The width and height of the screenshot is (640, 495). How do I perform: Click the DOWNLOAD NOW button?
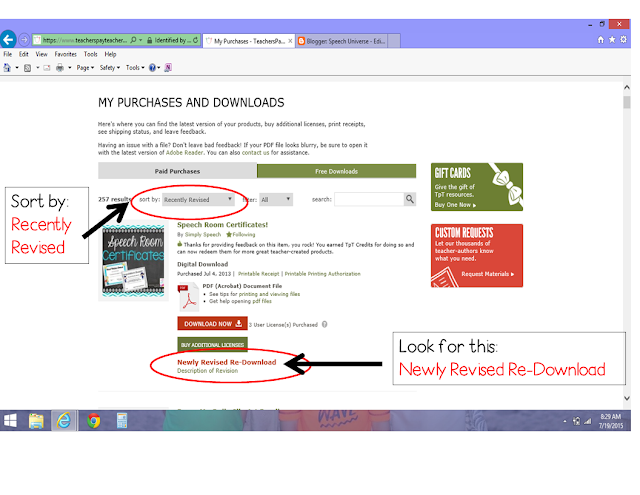point(212,324)
